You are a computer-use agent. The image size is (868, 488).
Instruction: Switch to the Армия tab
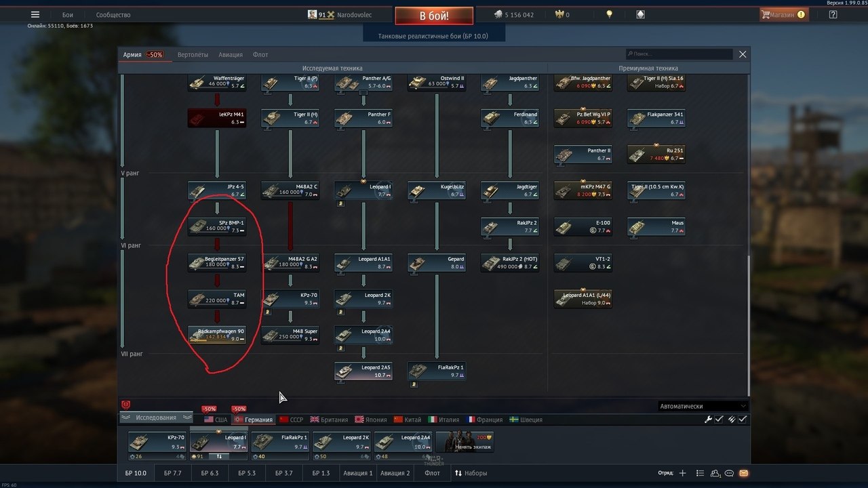[x=132, y=54]
